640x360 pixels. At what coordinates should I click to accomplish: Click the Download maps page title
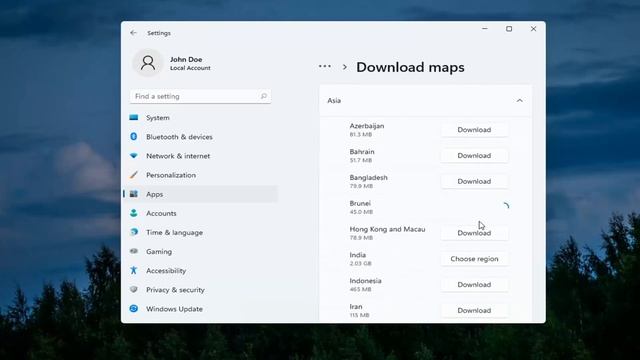click(x=410, y=67)
